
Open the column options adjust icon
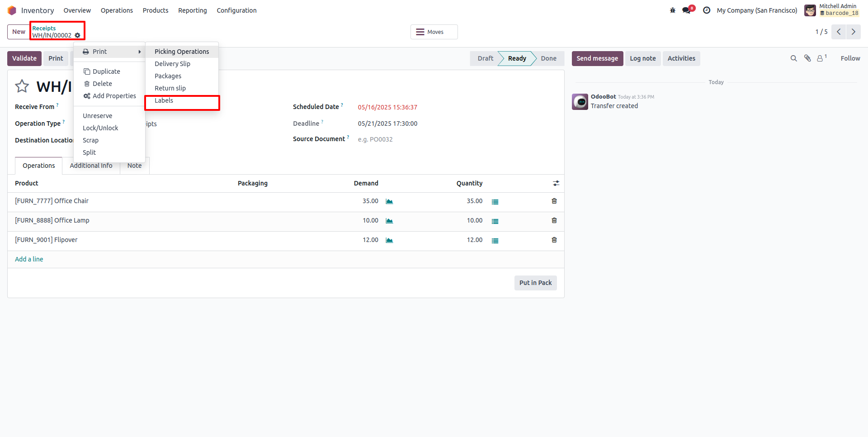pos(556,183)
